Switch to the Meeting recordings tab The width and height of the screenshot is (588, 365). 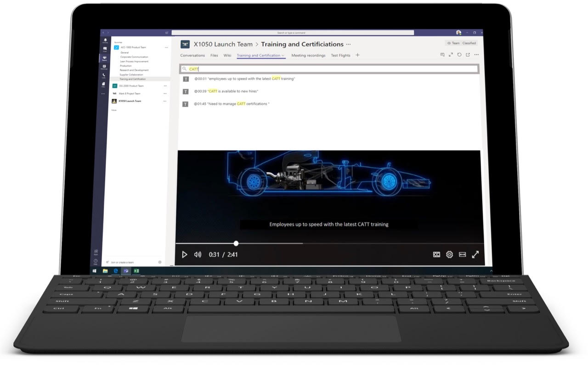click(308, 56)
